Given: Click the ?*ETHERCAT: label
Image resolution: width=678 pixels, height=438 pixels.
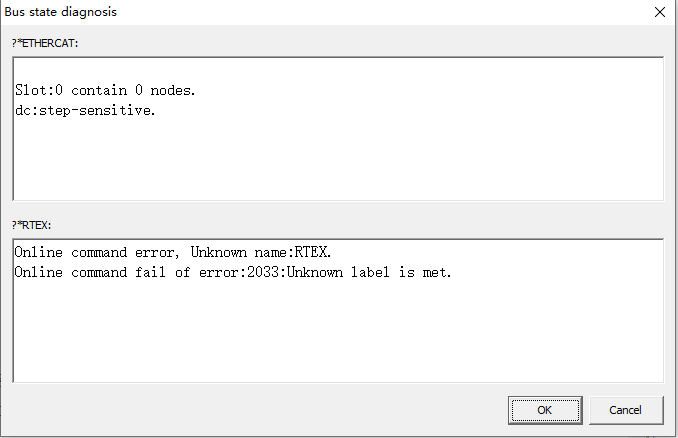Looking at the screenshot, I should coord(45,43).
